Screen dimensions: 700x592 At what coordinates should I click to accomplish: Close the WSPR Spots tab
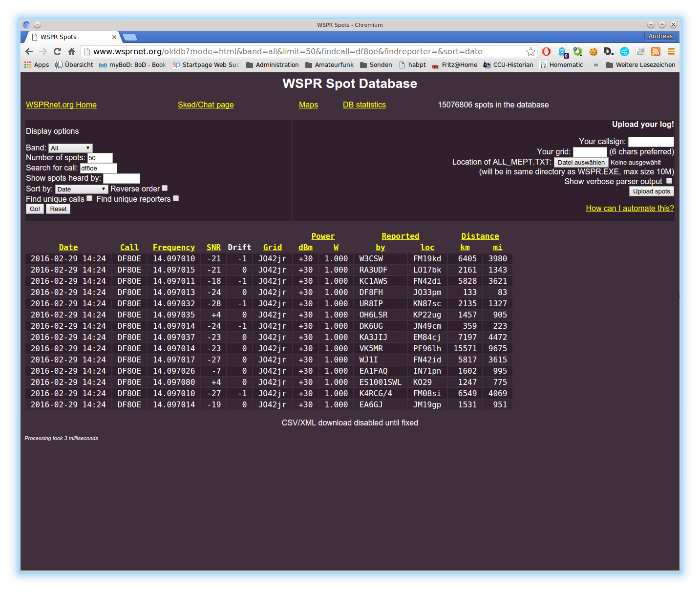[114, 37]
